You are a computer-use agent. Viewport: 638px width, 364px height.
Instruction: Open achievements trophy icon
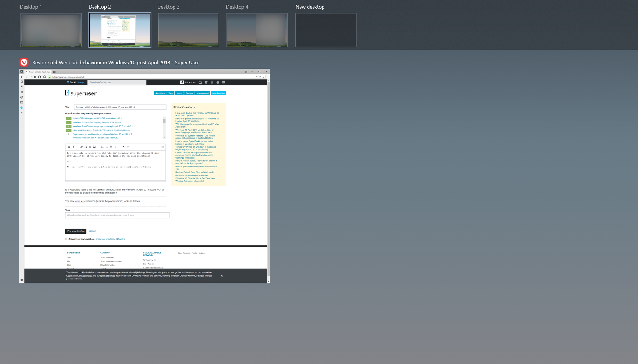(206, 82)
